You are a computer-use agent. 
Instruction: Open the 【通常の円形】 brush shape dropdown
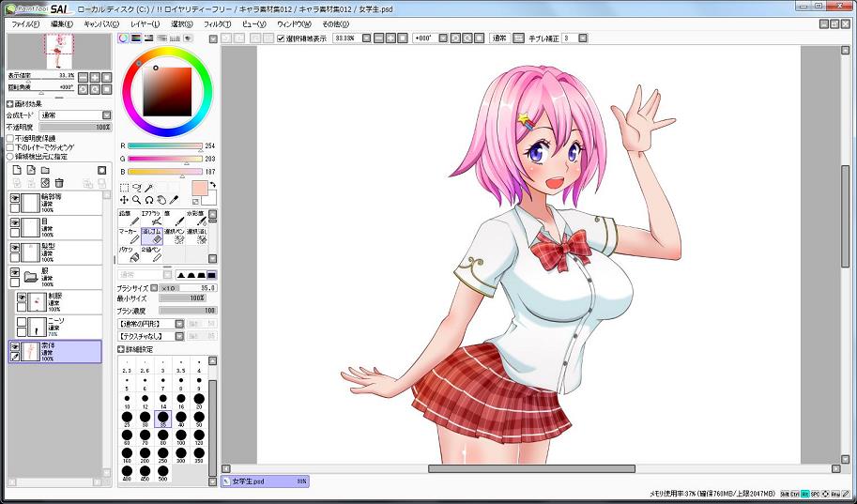coord(150,323)
